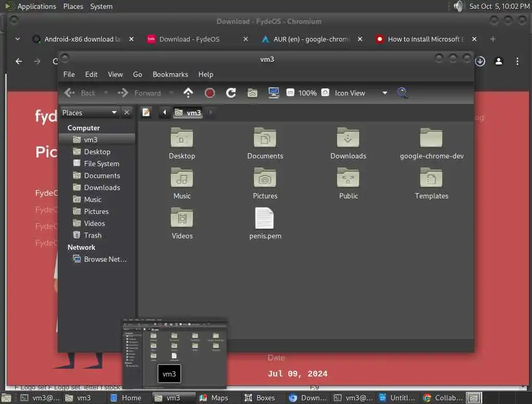Viewport: 532px width, 404px height.
Task: Click Chromium back arrow button
Action: click(x=19, y=61)
